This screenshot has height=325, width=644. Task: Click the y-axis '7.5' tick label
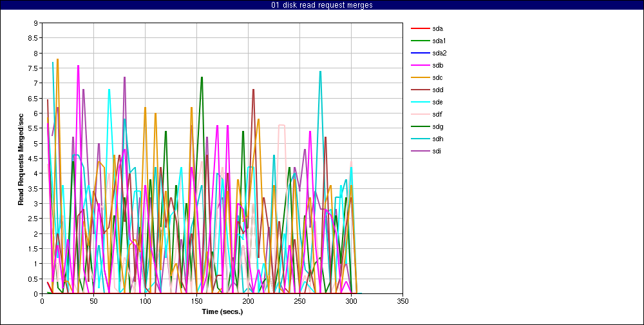coord(33,68)
